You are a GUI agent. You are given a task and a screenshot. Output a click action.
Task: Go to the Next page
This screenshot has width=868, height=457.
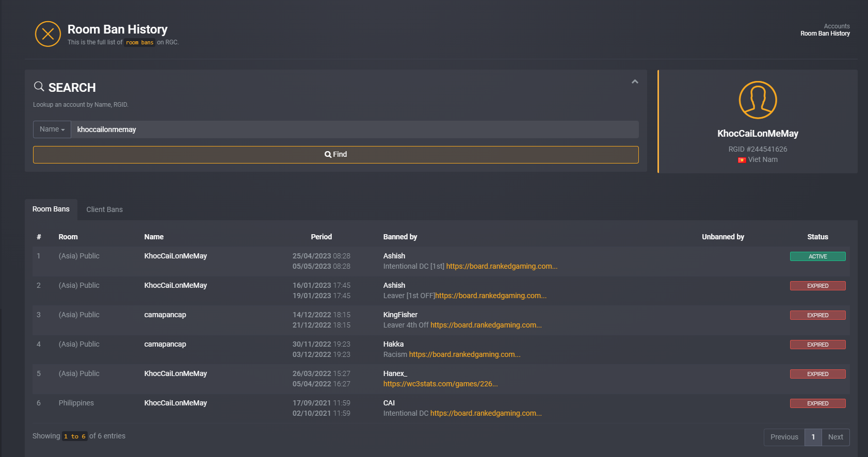(835, 437)
